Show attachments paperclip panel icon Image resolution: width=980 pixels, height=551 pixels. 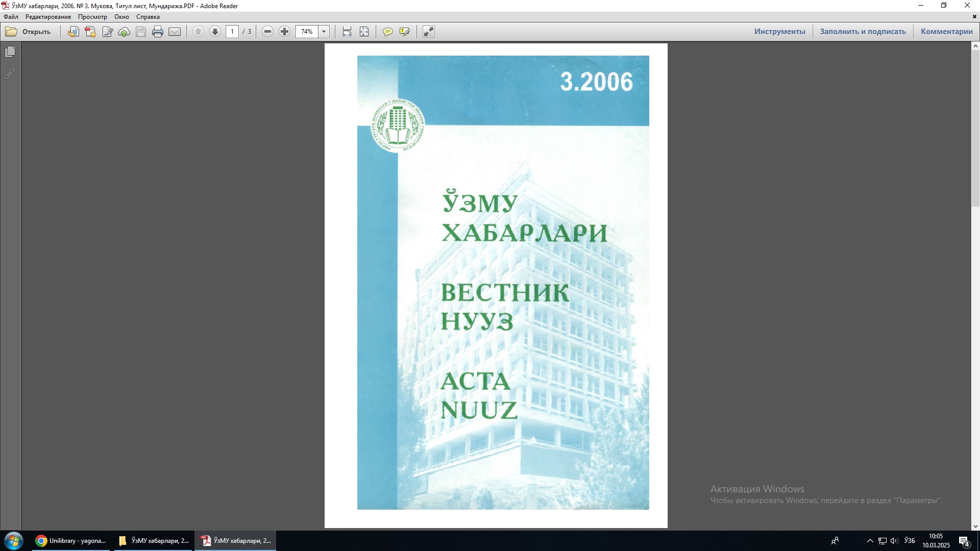click(x=10, y=74)
